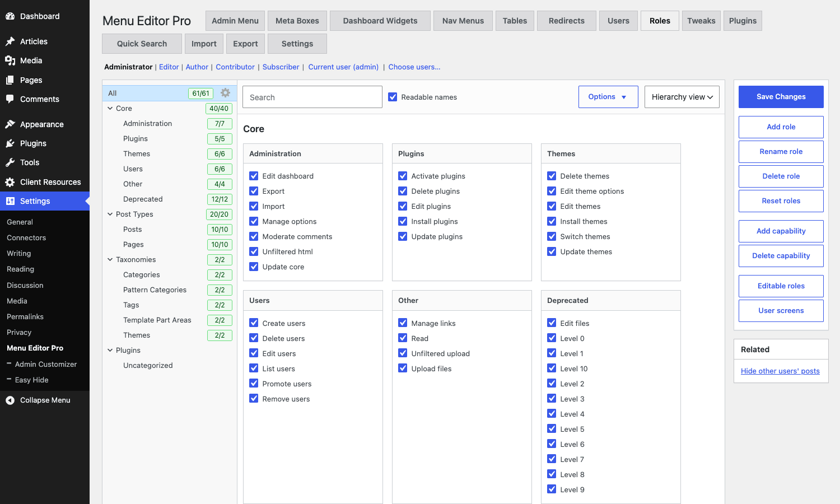Click the Settings sliders icon
The width and height of the screenshot is (840, 504).
10,201
